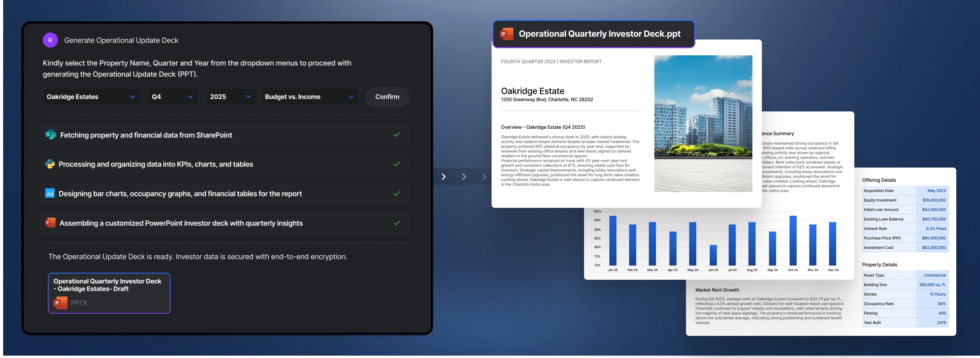Click the purple R user avatar
This screenshot has height=358, width=980.
pos(50,40)
